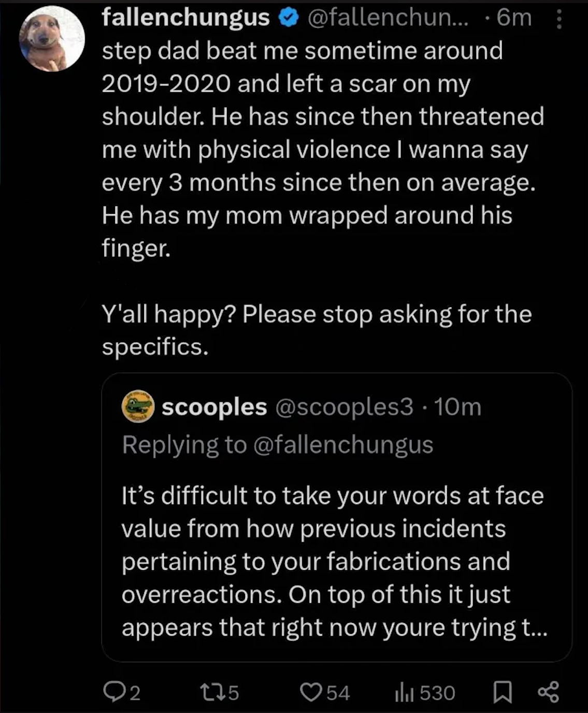Visit the @fallenchun... handle link
The width and height of the screenshot is (588, 713).
pyautogui.click(x=388, y=18)
